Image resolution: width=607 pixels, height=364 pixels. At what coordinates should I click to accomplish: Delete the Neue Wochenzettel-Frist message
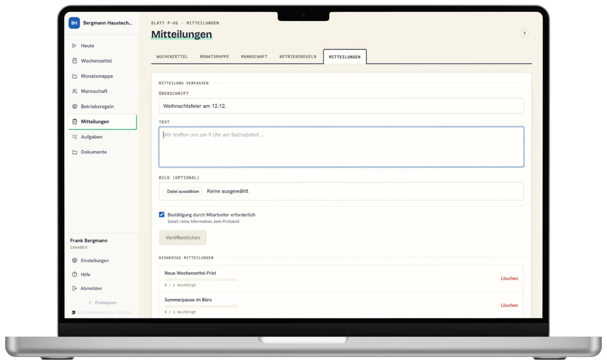pos(509,279)
